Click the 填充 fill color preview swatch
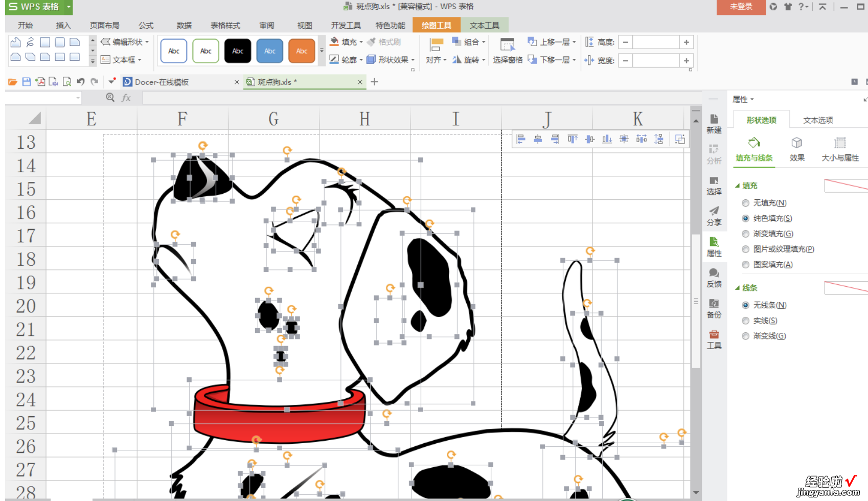The height and width of the screenshot is (501, 868). [846, 186]
